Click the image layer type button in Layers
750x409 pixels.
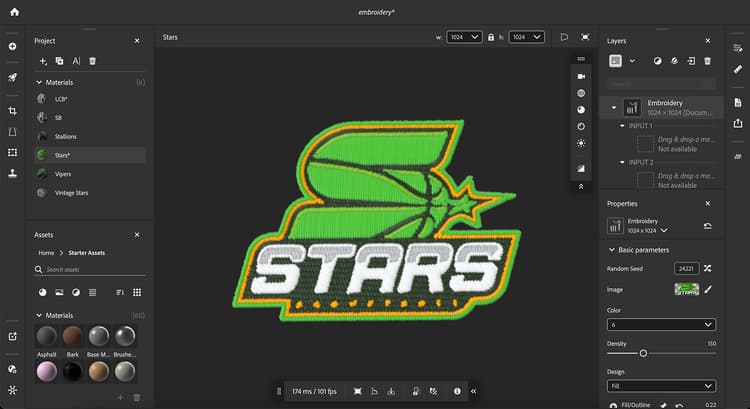click(616, 61)
